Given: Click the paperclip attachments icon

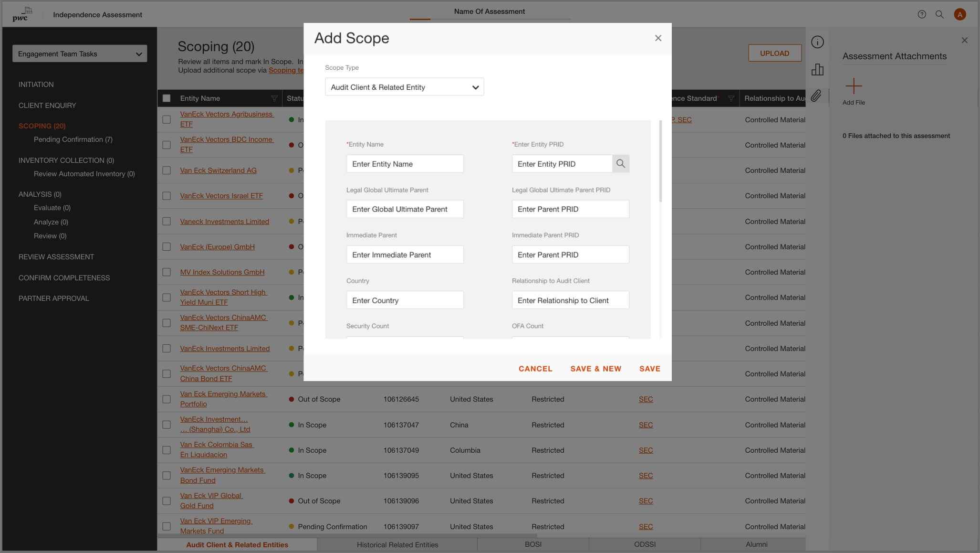Looking at the screenshot, I should 816,96.
